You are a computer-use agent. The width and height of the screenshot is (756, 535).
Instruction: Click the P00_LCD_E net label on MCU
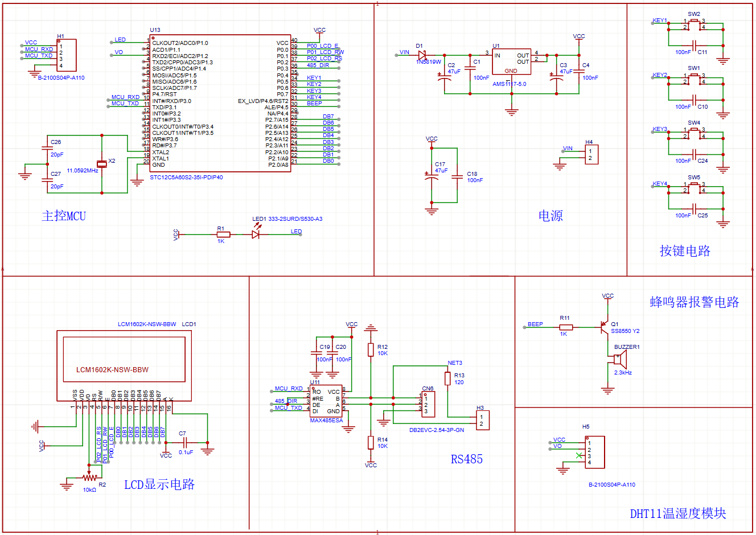[x=322, y=46]
